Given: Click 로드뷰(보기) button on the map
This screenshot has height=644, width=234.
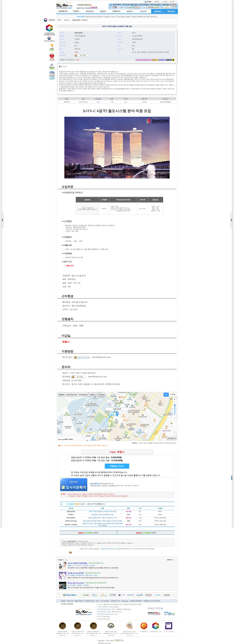Looking at the screenshot, I should pyautogui.click(x=171, y=438).
